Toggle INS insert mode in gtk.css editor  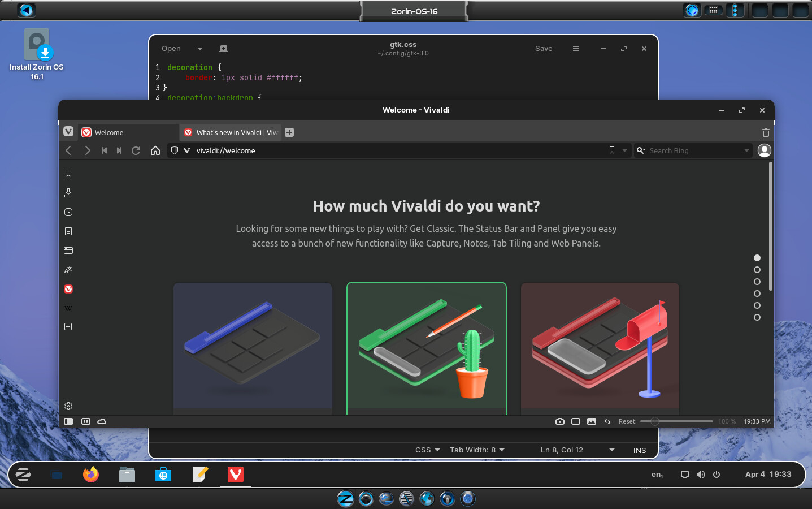pyautogui.click(x=640, y=450)
